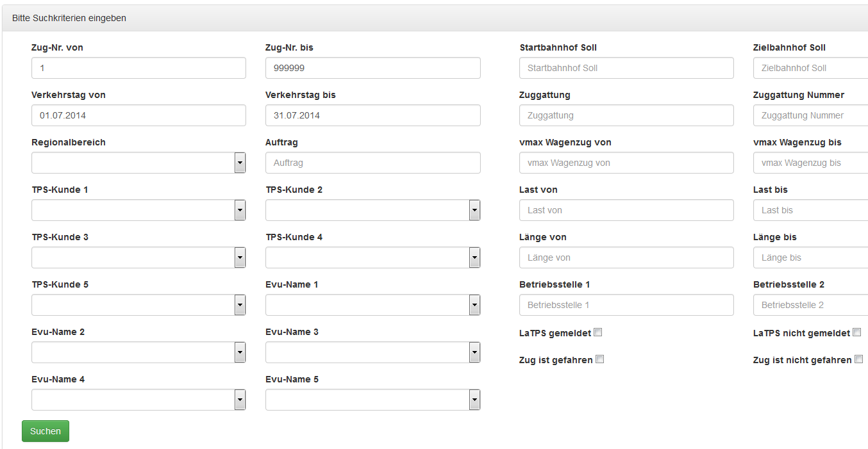The width and height of the screenshot is (868, 449).
Task: Click into the Startbahnhof Soll field
Action: click(626, 68)
